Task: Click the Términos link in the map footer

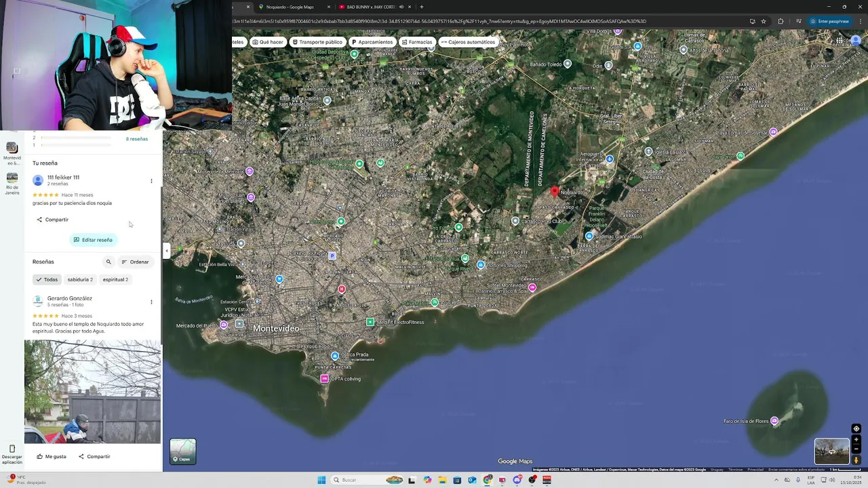Action: [735, 469]
